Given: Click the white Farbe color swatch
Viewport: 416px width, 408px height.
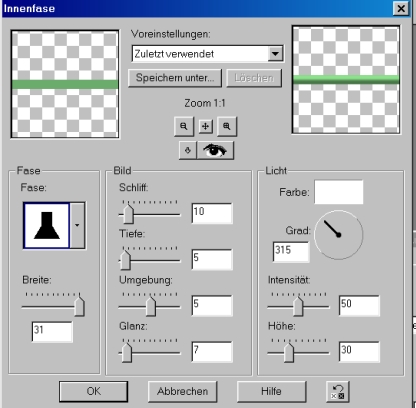Looking at the screenshot, I should pyautogui.click(x=339, y=192).
